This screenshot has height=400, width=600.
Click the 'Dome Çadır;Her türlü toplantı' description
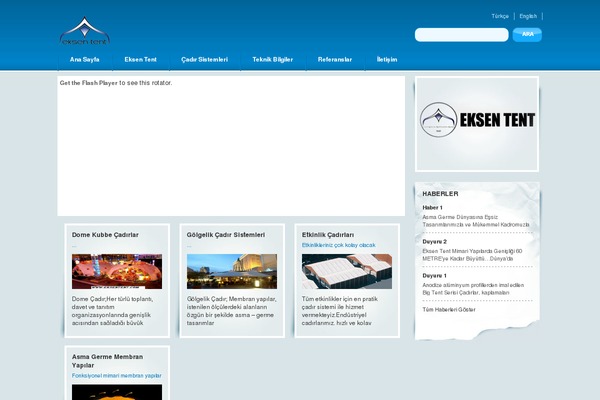click(112, 311)
